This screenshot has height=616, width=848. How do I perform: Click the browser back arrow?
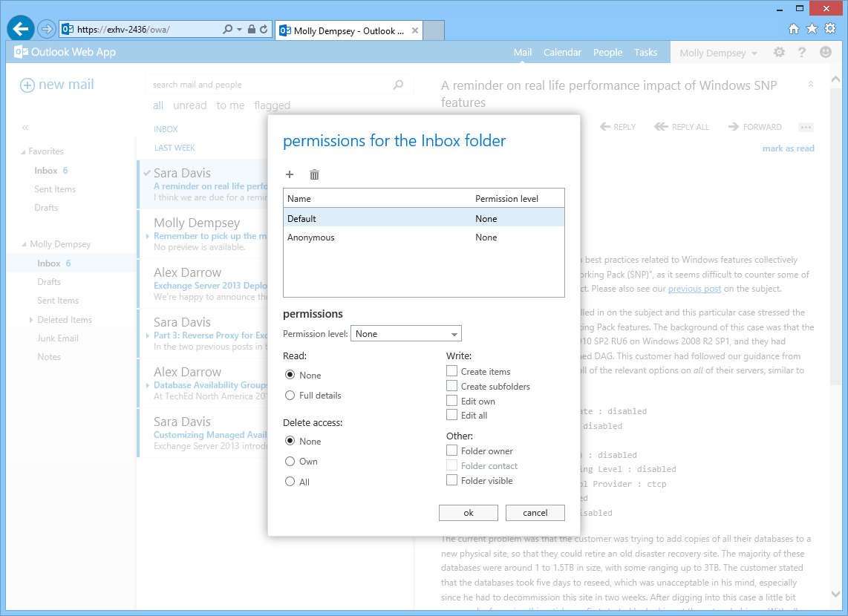(x=20, y=28)
